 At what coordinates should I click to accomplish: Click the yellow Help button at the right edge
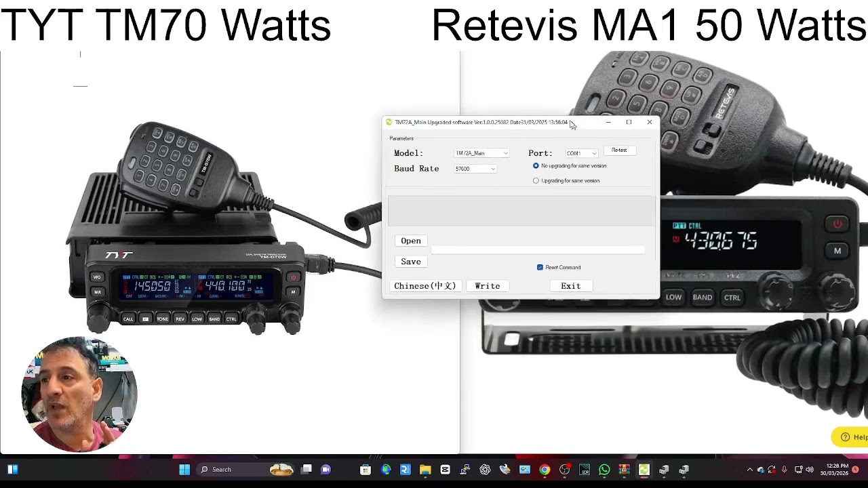[850, 437]
